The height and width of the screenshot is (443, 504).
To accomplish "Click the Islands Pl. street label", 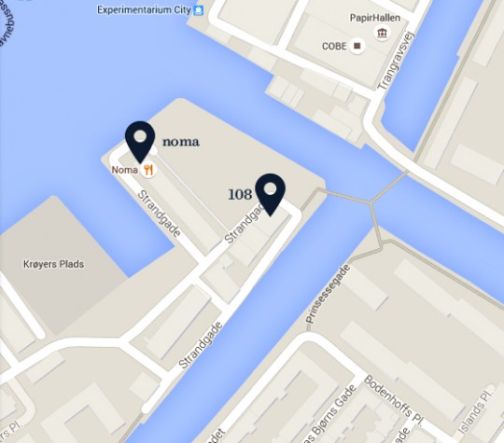I will click(x=475, y=412).
